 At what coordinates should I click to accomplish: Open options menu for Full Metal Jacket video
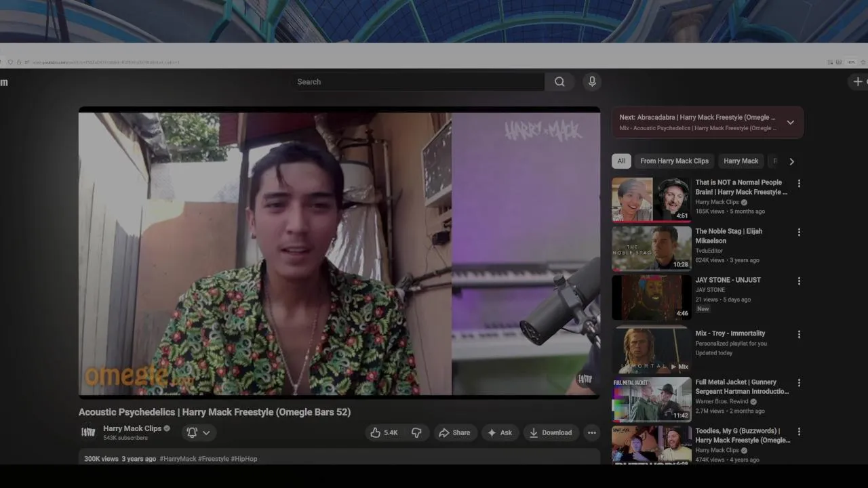click(x=799, y=383)
